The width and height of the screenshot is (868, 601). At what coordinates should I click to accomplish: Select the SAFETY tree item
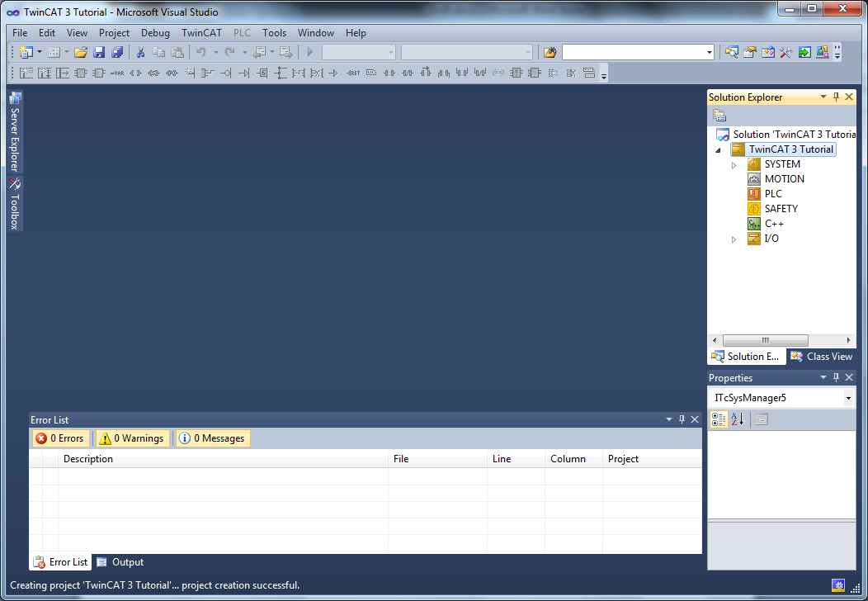(x=773, y=209)
